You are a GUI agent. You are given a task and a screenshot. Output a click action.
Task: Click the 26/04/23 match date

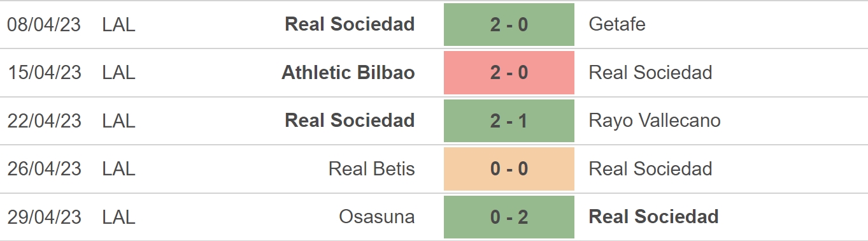(x=45, y=169)
